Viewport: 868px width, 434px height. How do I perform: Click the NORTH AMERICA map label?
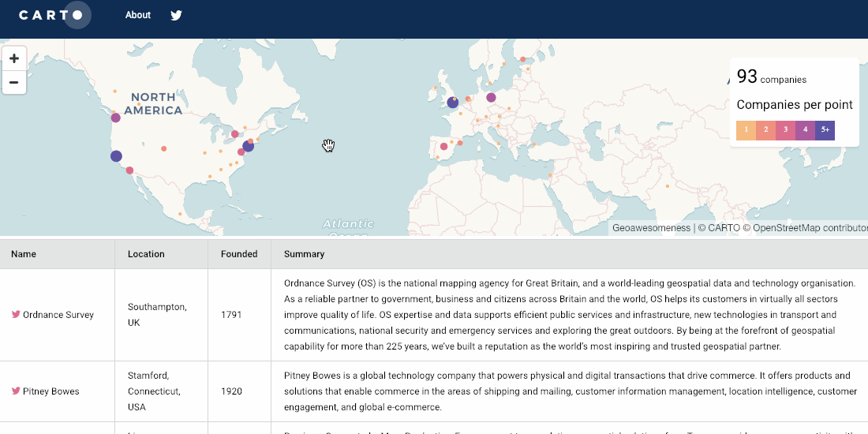click(x=153, y=103)
